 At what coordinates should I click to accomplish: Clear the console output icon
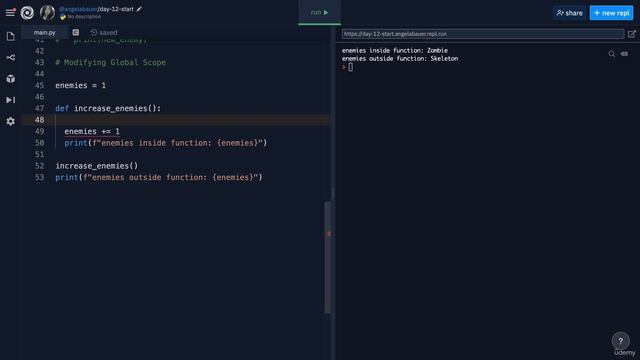pos(624,54)
